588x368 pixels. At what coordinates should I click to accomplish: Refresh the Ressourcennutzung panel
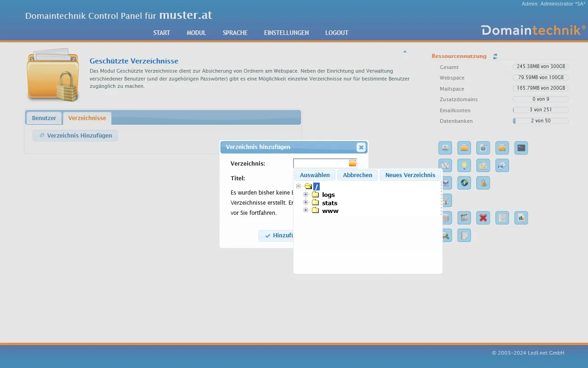pyautogui.click(x=495, y=57)
